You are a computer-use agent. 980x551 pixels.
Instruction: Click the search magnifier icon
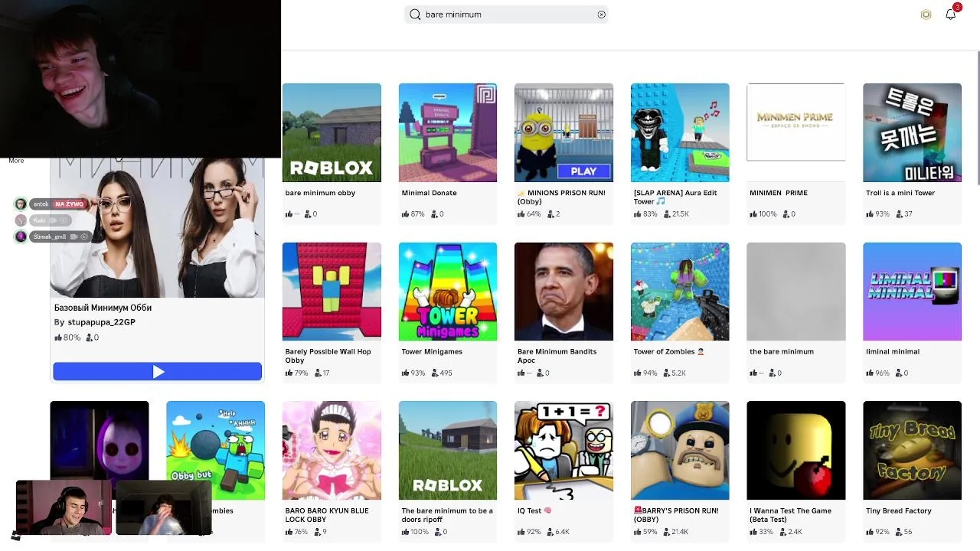pos(415,15)
